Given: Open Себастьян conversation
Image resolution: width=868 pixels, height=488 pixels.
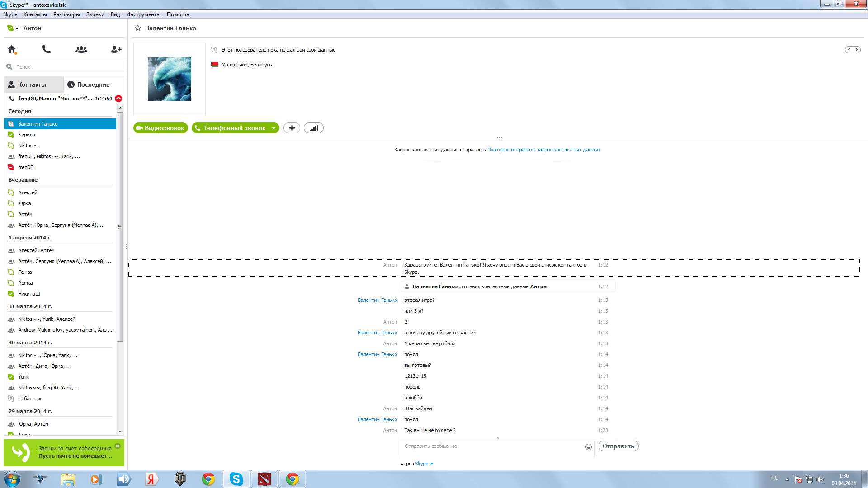Looking at the screenshot, I should click(x=60, y=399).
